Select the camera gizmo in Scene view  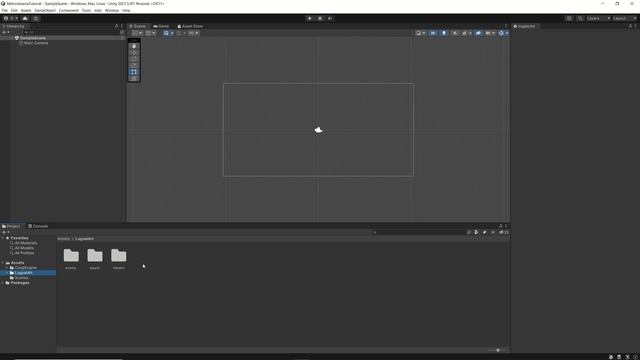click(318, 130)
